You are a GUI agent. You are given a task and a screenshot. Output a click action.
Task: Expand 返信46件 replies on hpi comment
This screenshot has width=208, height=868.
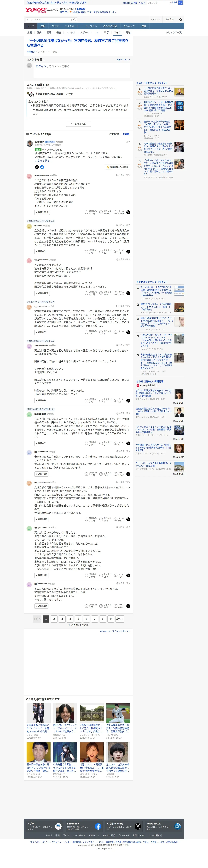click(x=41, y=474)
